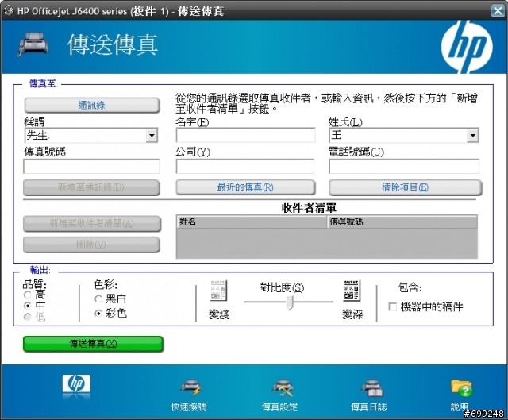Click the 姓名 column header
508x420 pixels.
pyautogui.click(x=252, y=222)
